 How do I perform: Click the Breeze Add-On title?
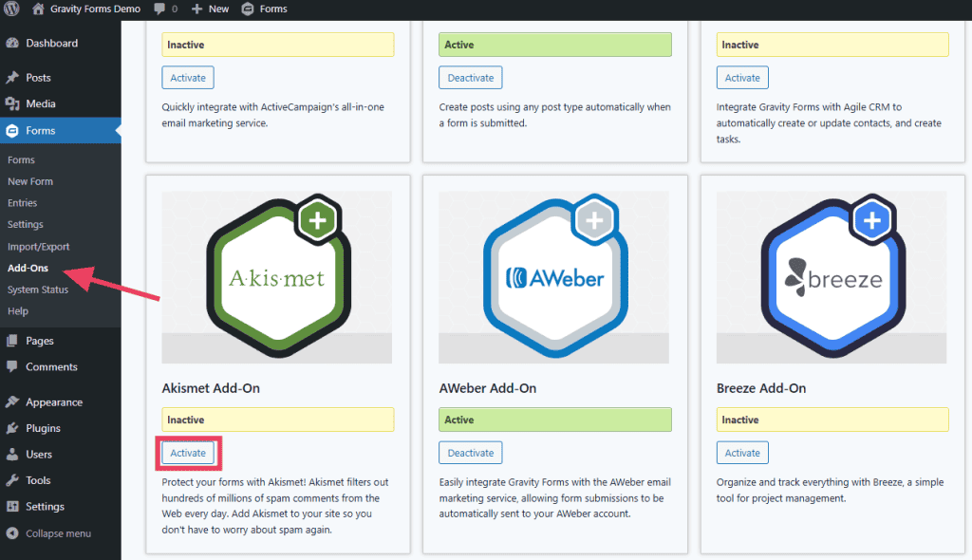[x=761, y=388]
